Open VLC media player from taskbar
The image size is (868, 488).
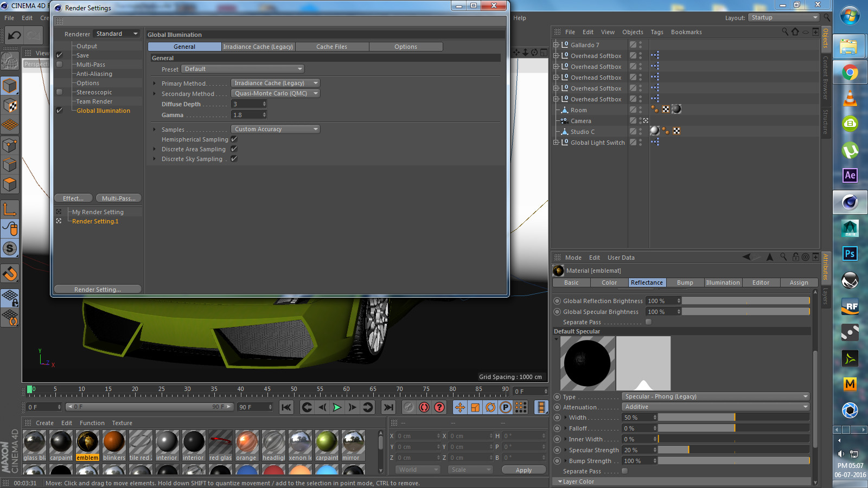(850, 98)
